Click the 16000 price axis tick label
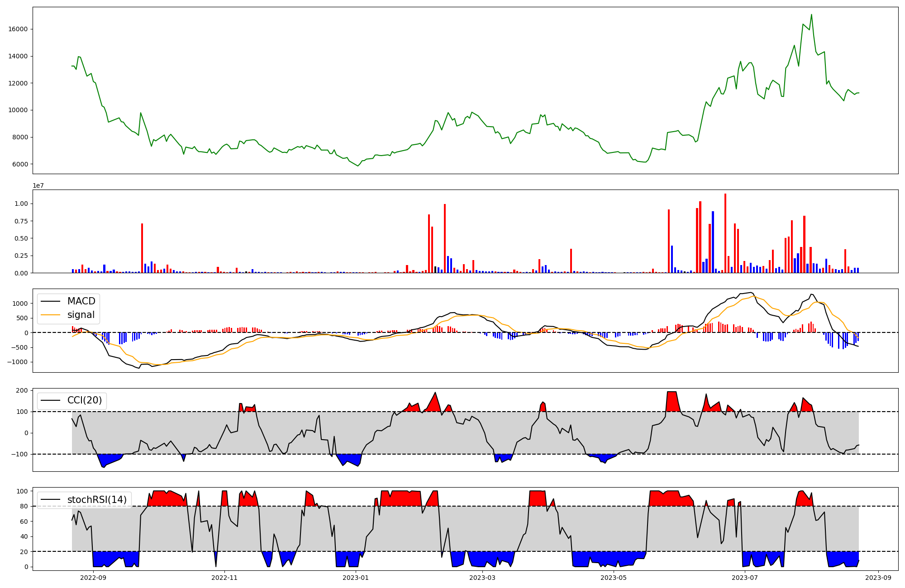 coord(18,29)
